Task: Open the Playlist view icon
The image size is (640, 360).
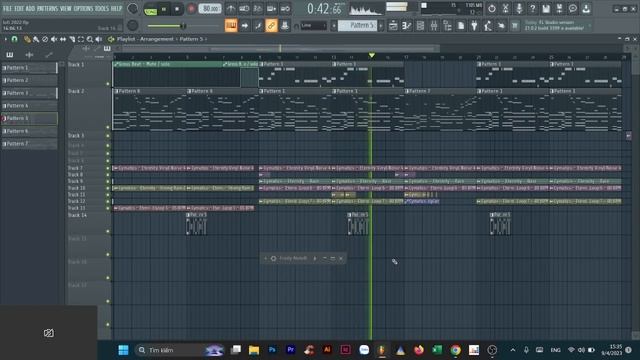Action: pyautogui.click(x=393, y=26)
